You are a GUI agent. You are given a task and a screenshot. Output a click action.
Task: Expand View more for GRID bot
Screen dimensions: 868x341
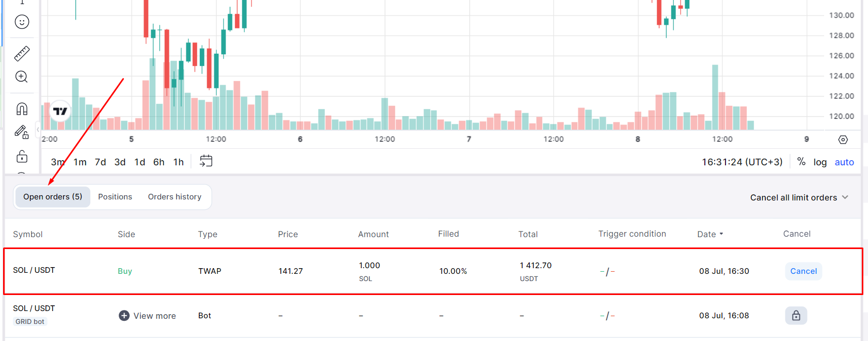tap(148, 316)
